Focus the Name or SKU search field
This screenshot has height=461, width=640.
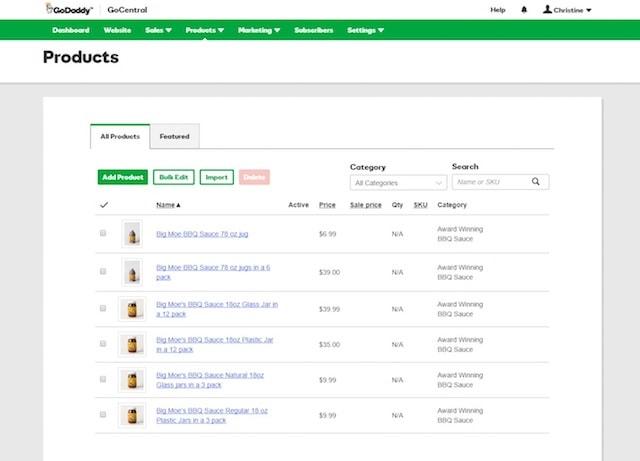point(490,182)
